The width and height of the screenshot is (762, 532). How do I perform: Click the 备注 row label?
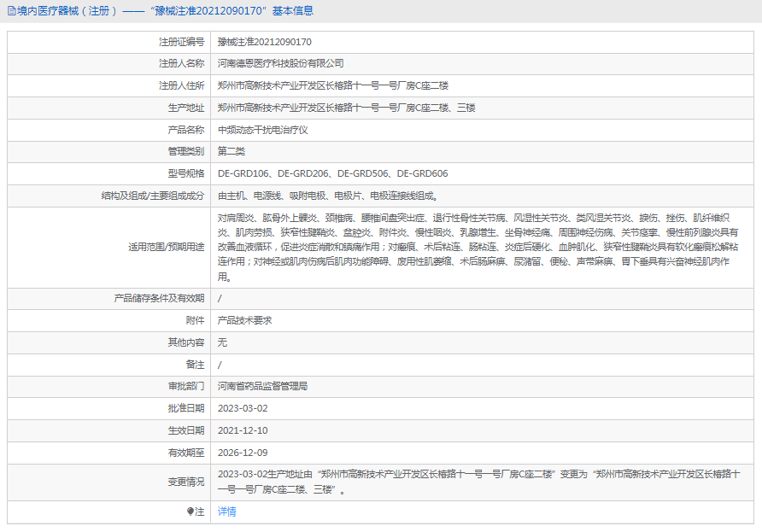click(x=195, y=365)
